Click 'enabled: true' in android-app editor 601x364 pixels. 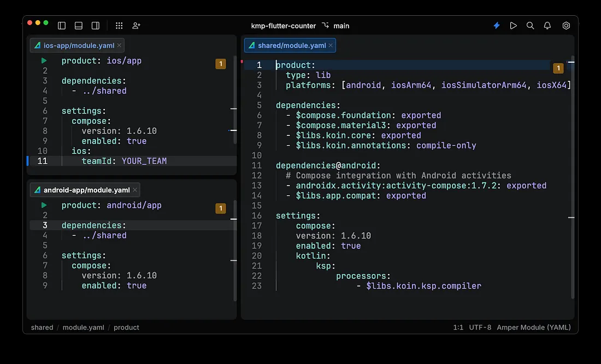point(114,285)
